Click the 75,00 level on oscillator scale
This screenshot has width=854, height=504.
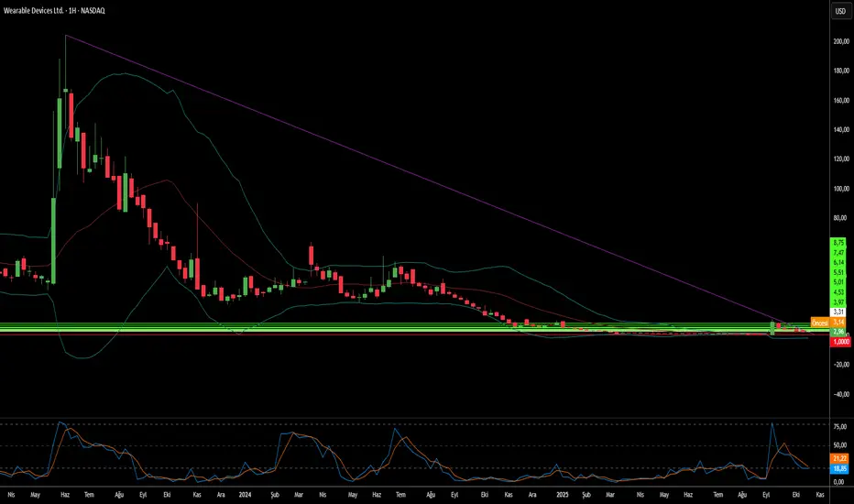coord(840,427)
